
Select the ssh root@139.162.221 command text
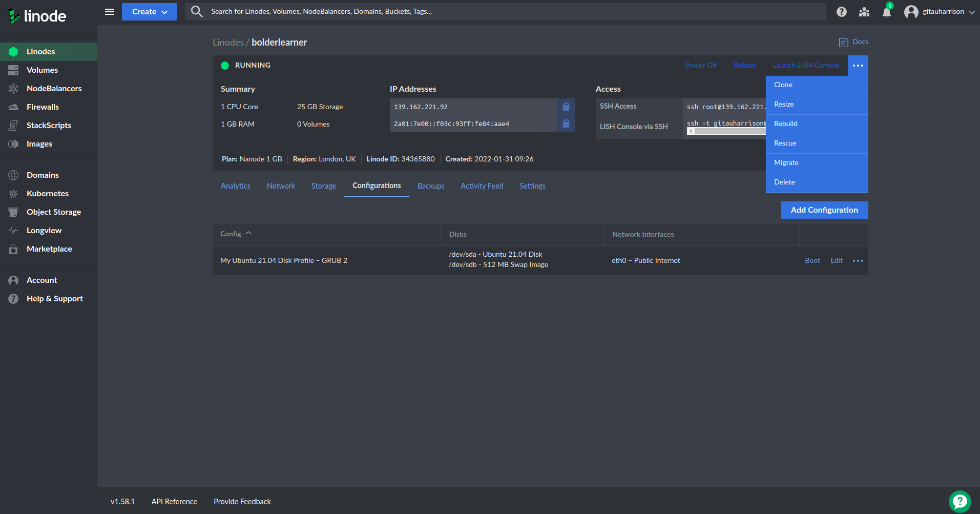pos(726,107)
